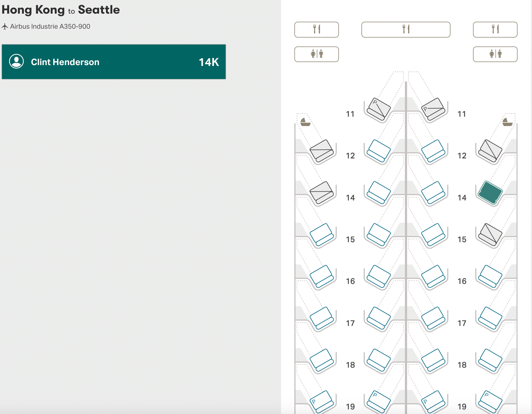Click the Hong Kong to Seattle heading
Image resolution: width=532 pixels, height=414 pixels.
61,10
